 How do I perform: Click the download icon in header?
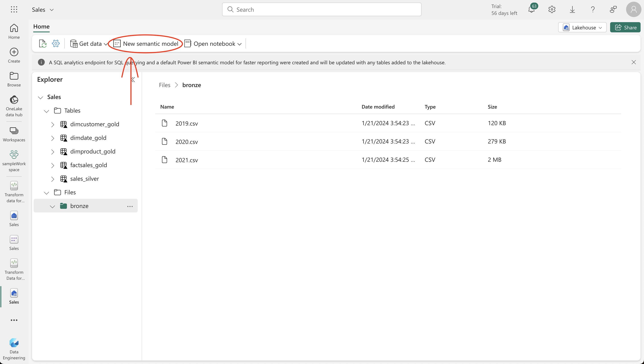[x=572, y=10]
